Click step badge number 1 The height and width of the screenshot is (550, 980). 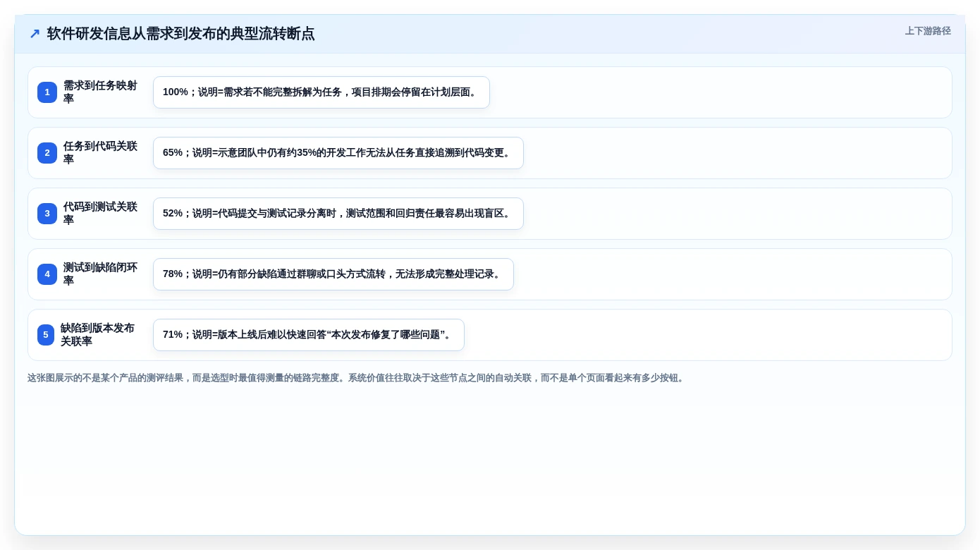pyautogui.click(x=47, y=92)
